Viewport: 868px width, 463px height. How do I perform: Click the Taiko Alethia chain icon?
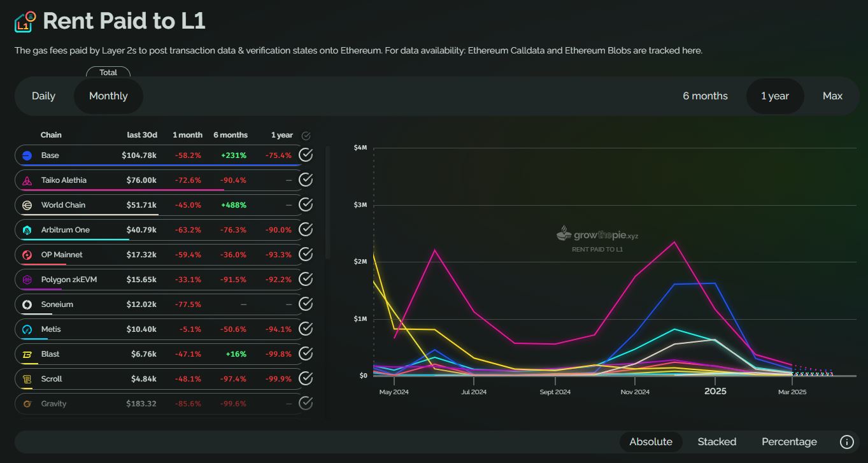26,180
